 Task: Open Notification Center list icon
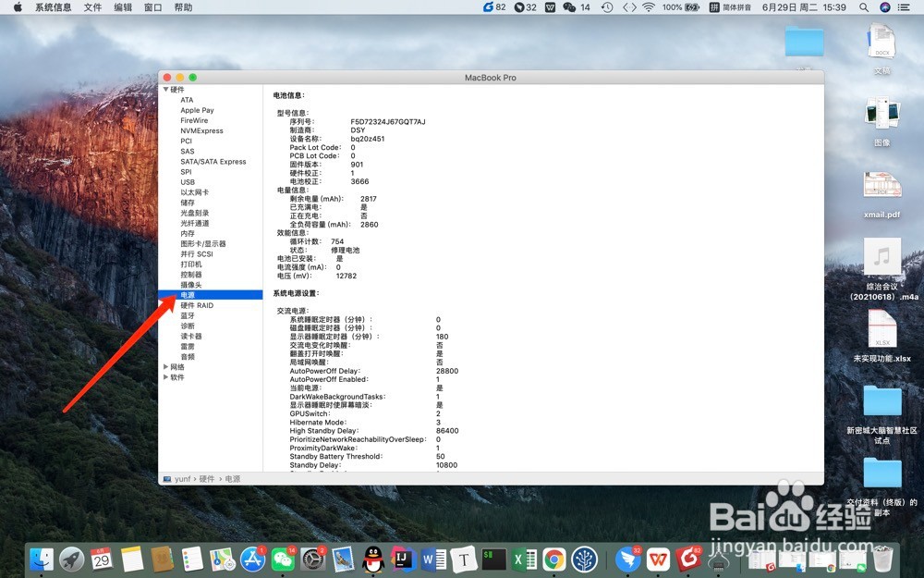click(904, 7)
